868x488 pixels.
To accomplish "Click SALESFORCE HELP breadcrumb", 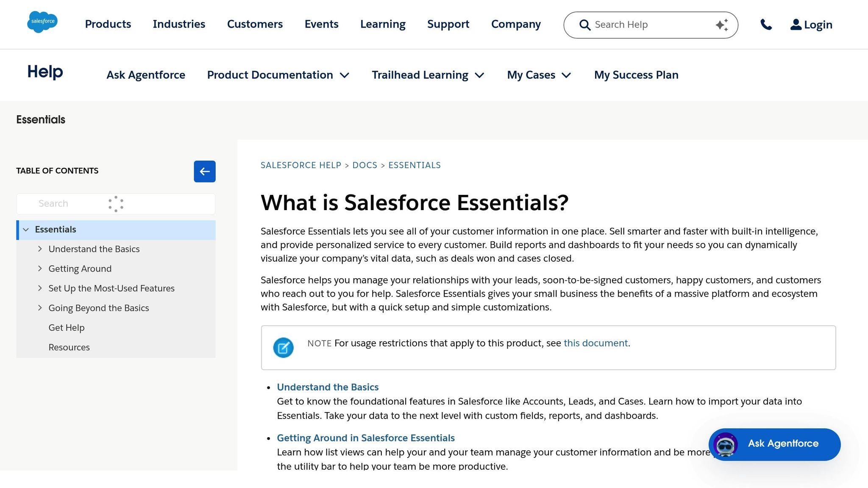I will point(301,165).
